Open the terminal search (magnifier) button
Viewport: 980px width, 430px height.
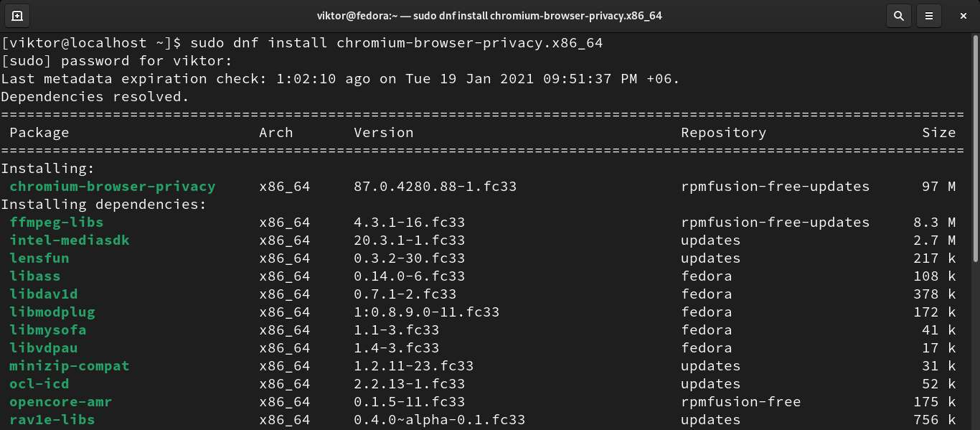[x=897, y=15]
